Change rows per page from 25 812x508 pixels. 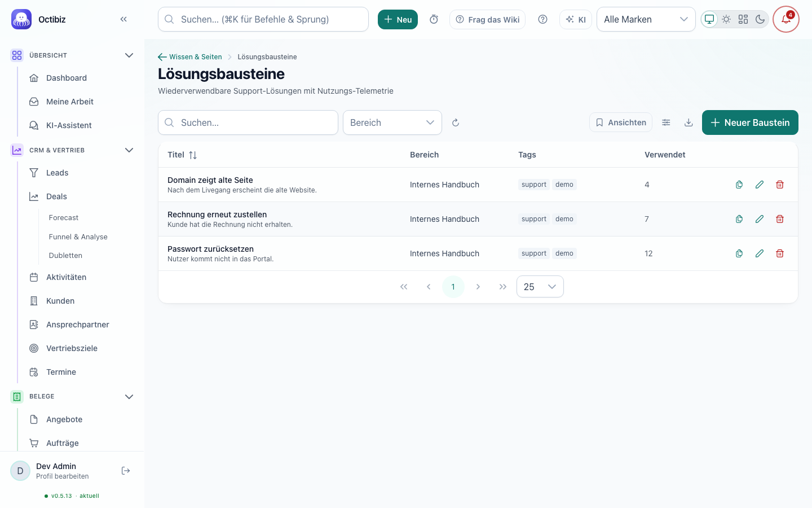(540, 287)
